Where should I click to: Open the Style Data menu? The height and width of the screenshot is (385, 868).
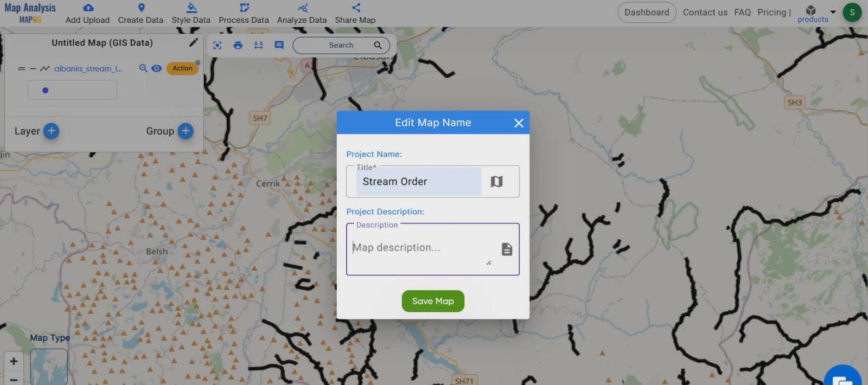(x=191, y=14)
